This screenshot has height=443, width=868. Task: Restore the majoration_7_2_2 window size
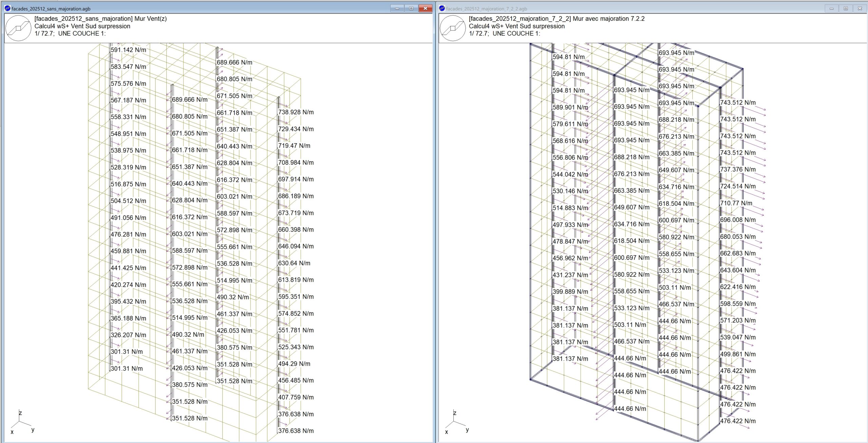pos(846,8)
